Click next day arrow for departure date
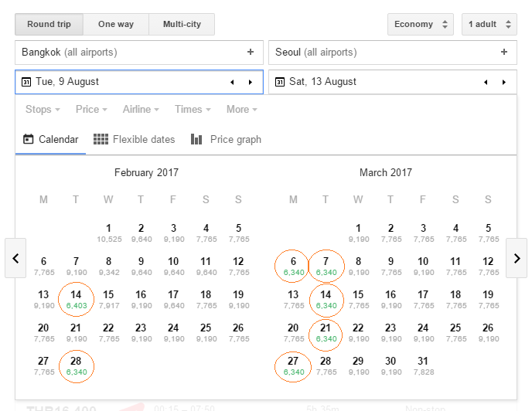Screen dimensions: 532x411 click(250, 82)
